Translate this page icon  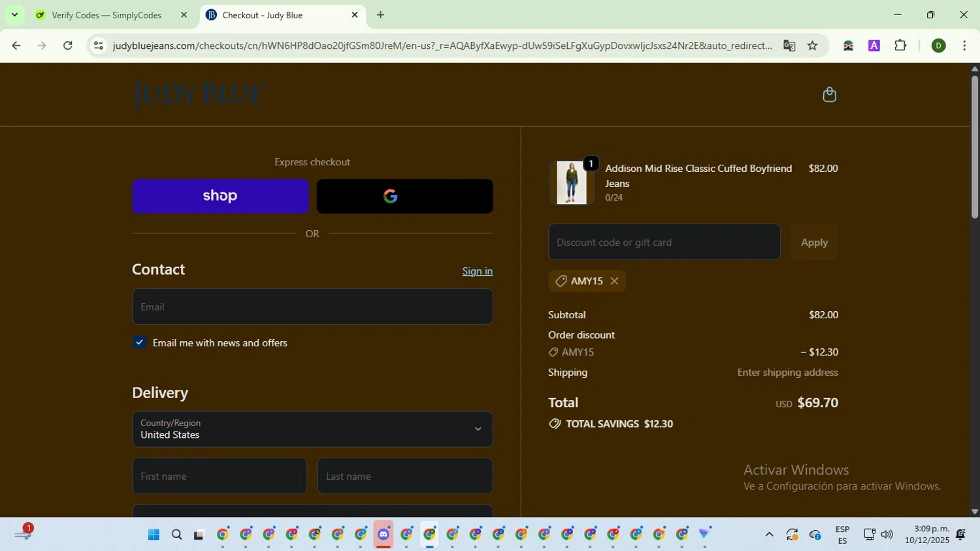(x=789, y=46)
